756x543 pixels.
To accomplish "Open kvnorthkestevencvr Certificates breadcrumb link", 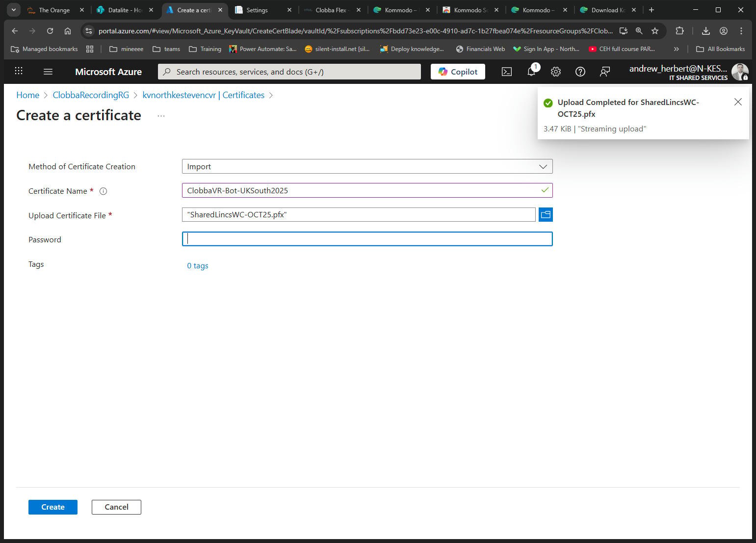I will tap(204, 95).
